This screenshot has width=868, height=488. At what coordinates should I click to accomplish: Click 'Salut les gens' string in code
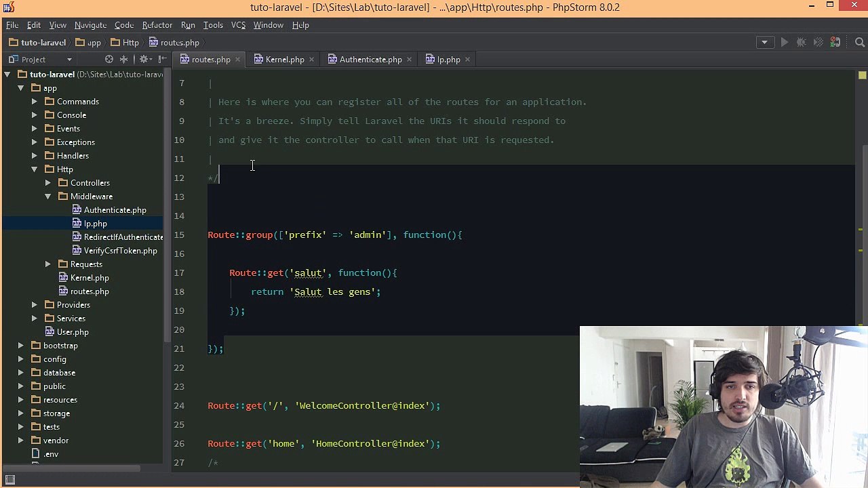point(332,291)
